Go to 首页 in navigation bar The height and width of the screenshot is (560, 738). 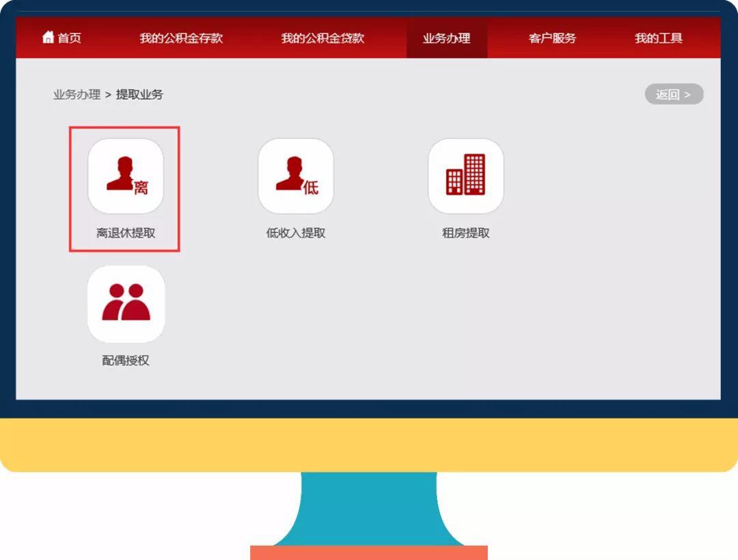69,38
